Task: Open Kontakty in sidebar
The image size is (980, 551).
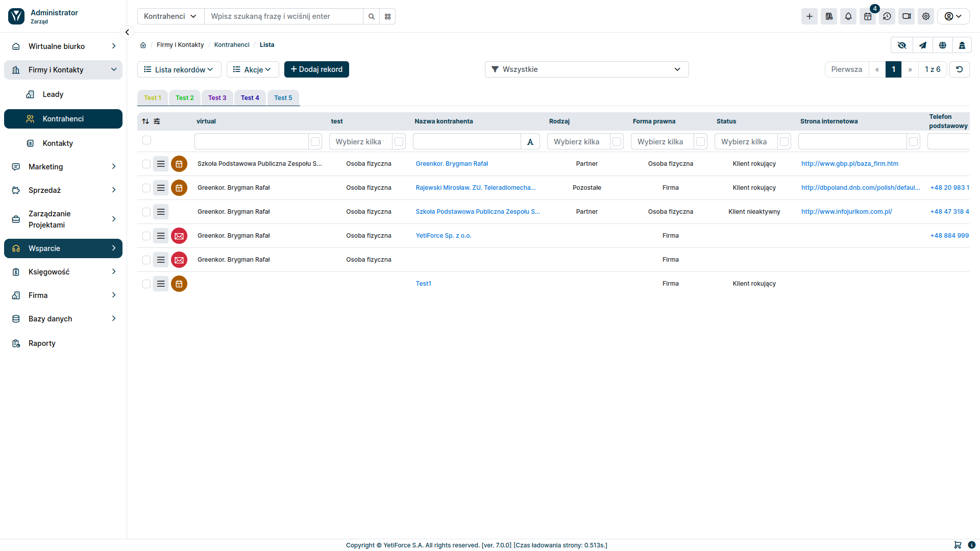Action: pos(63,143)
